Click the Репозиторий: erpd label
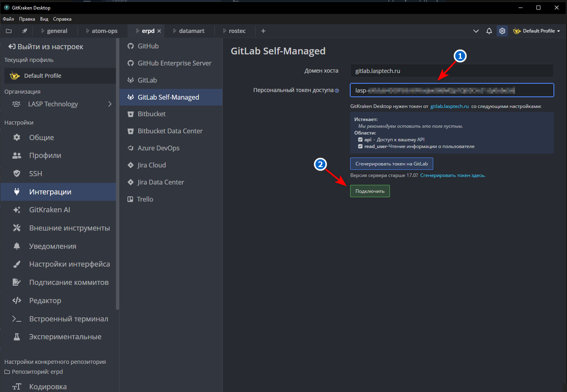The height and width of the screenshot is (392, 567). [x=33, y=372]
